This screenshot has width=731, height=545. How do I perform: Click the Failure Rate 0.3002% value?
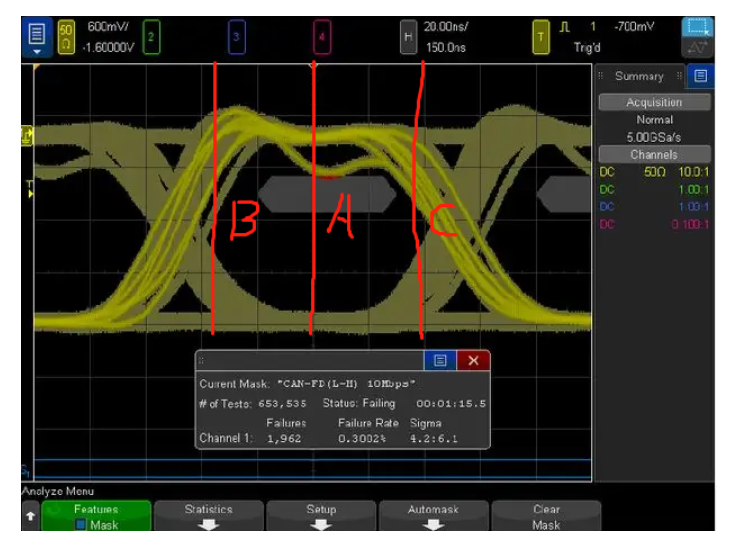(362, 438)
